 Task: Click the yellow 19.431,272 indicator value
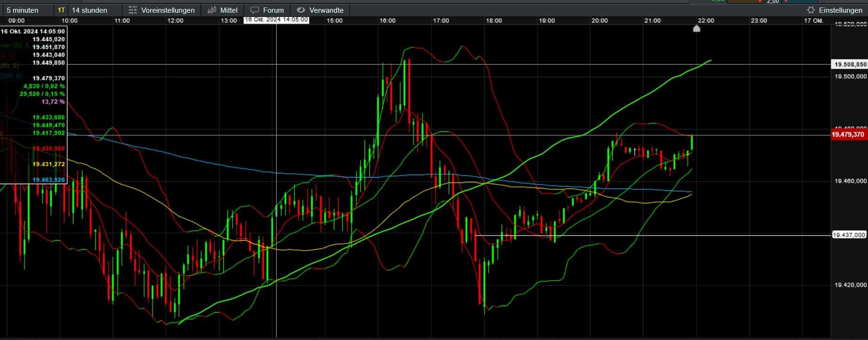tap(49, 164)
